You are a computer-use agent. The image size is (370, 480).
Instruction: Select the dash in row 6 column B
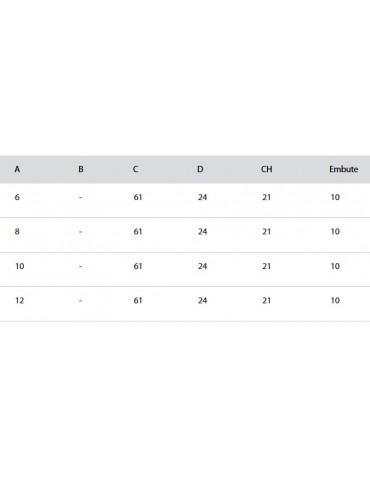(x=80, y=198)
